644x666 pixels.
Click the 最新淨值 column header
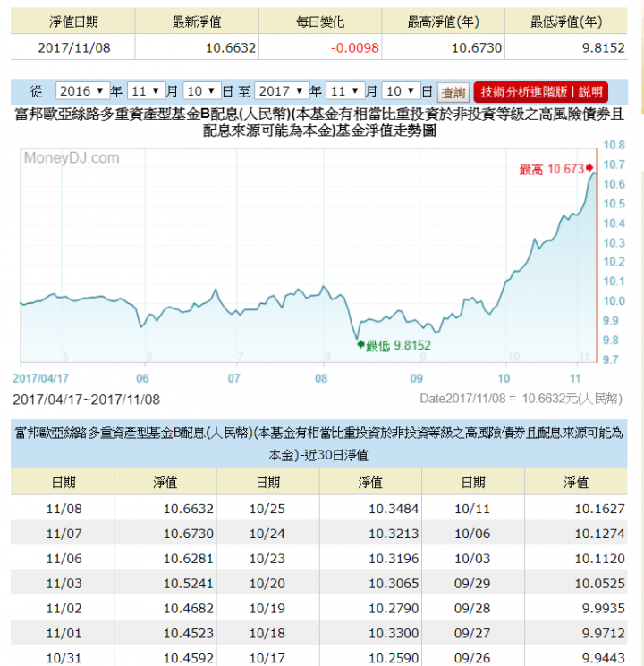197,21
